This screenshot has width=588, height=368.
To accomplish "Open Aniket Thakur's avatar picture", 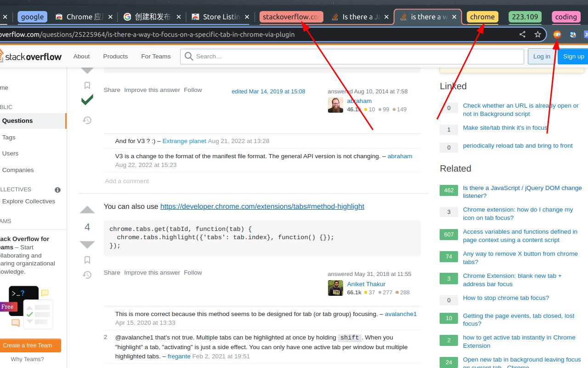I will (x=335, y=288).
